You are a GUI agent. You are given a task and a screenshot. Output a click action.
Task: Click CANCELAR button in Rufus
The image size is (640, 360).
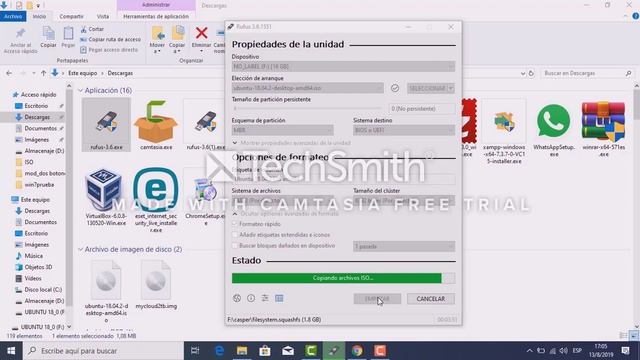pos(431,299)
